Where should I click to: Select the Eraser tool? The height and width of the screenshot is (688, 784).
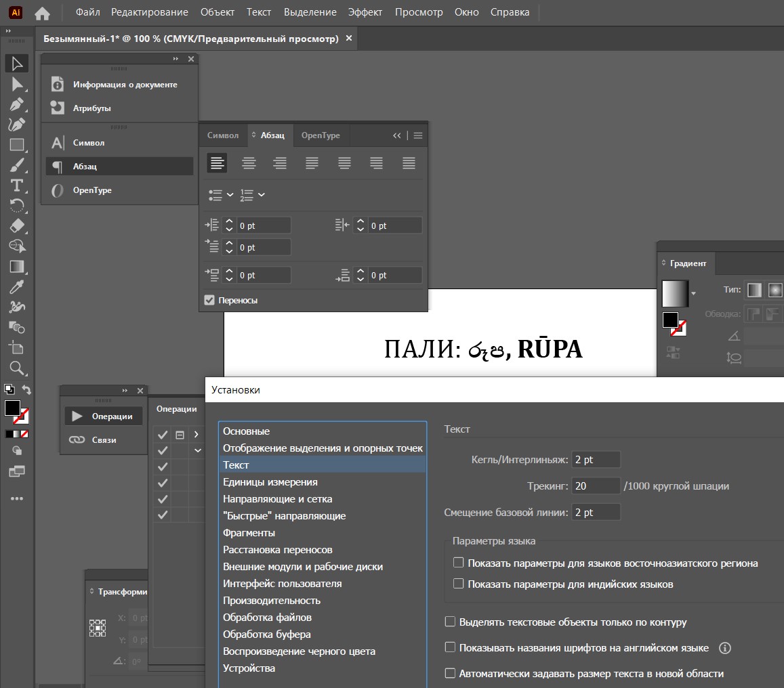16,226
